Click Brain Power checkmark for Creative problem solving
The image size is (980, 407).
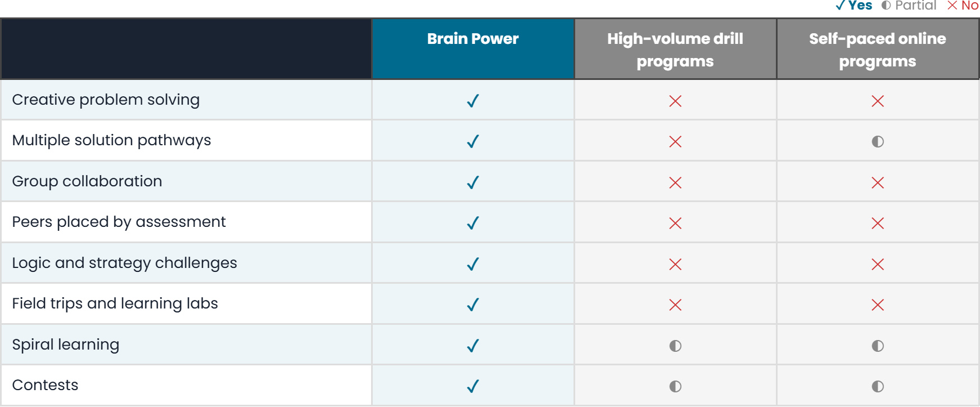point(473,101)
